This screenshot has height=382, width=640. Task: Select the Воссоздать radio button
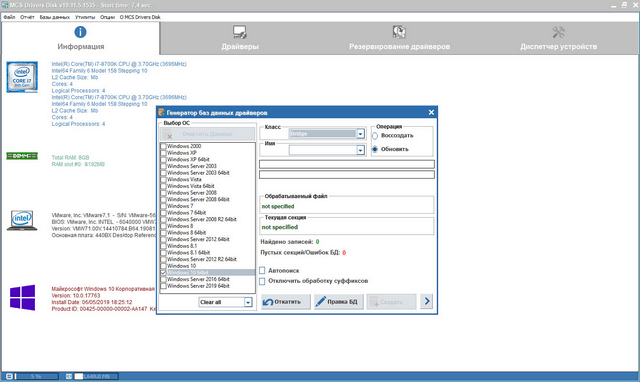[375, 135]
